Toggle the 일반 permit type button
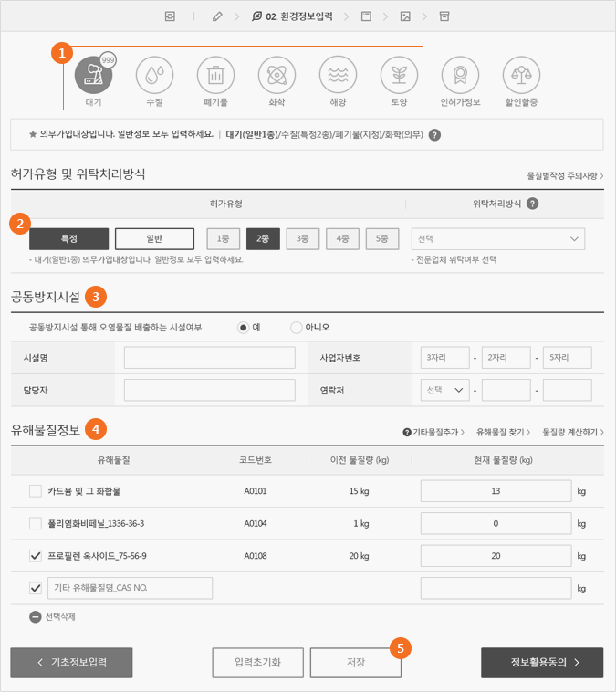 click(154, 239)
